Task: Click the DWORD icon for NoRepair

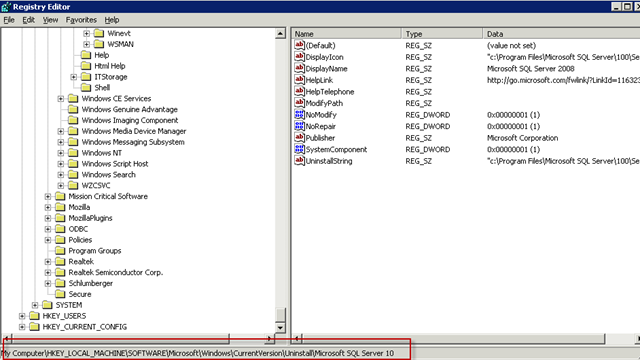Action: click(x=299, y=126)
